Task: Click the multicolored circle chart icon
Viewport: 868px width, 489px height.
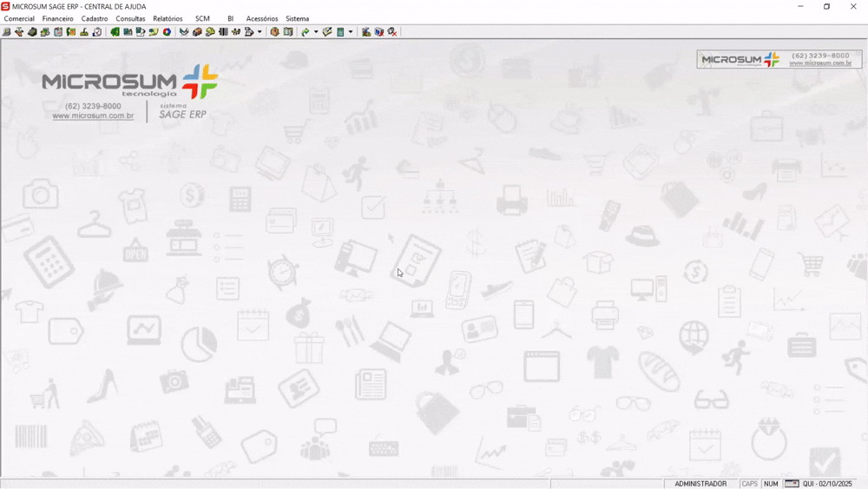Action: click(167, 32)
